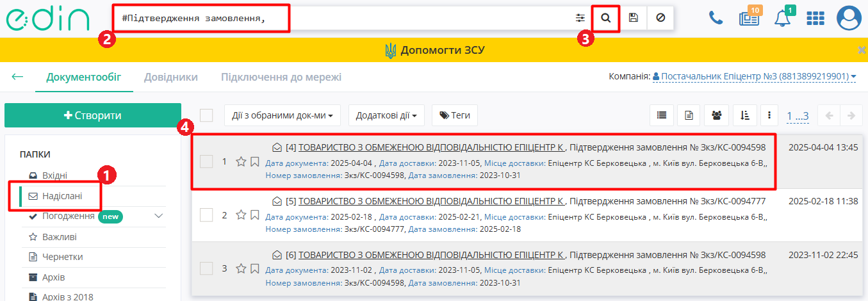Click the Створити button
Image resolution: width=868 pixels, height=301 pixels.
(x=92, y=115)
